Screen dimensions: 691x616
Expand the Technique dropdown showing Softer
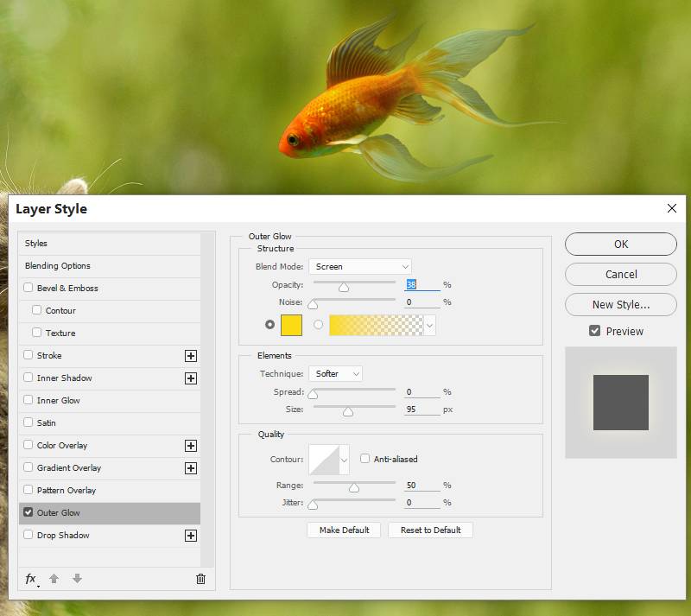coord(335,374)
